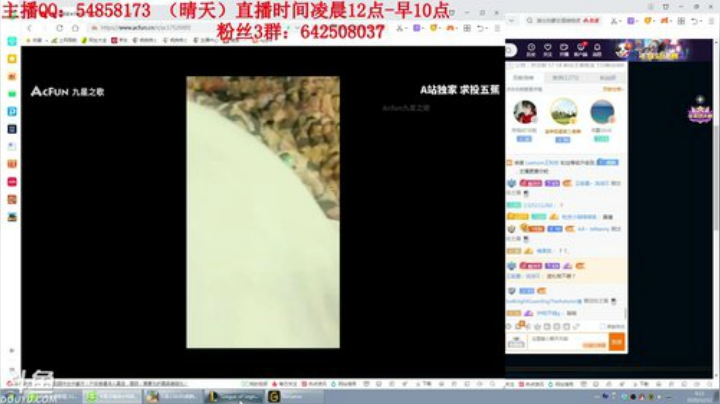This screenshot has width=720, height=404.
Task: Click the purple extension icon dropdown in AcFun toolbar
Action: [418, 28]
